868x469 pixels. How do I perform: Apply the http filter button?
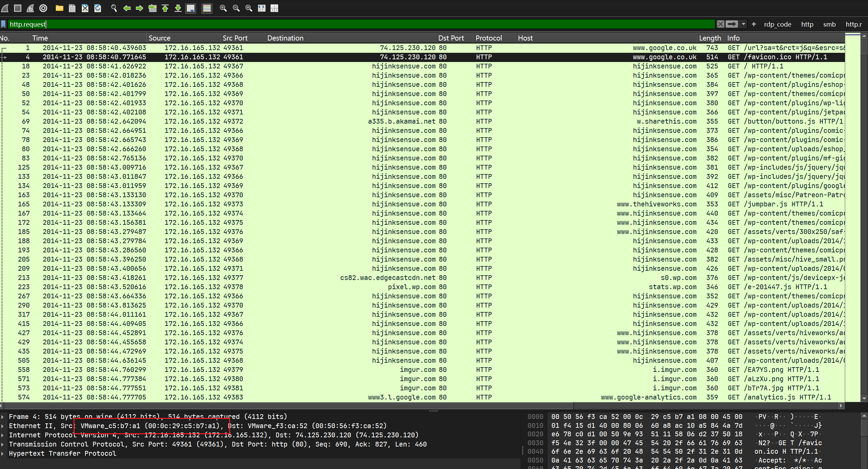click(x=807, y=24)
